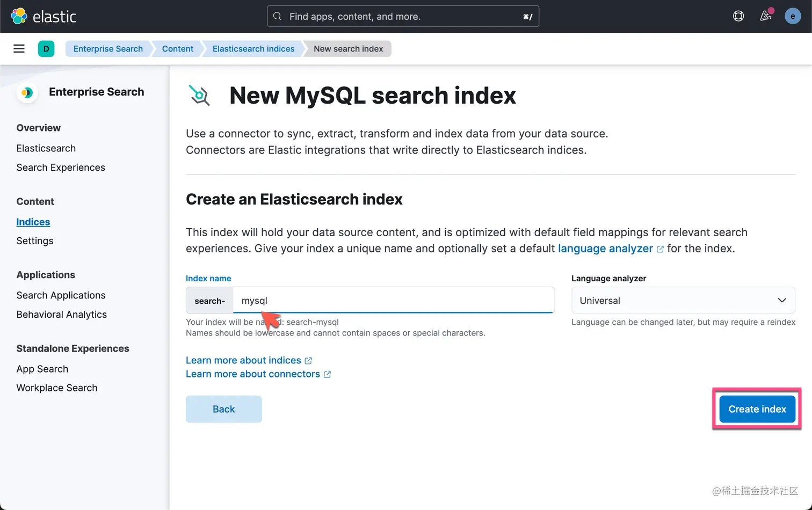
Task: Click the Elastic logo
Action: 44,16
